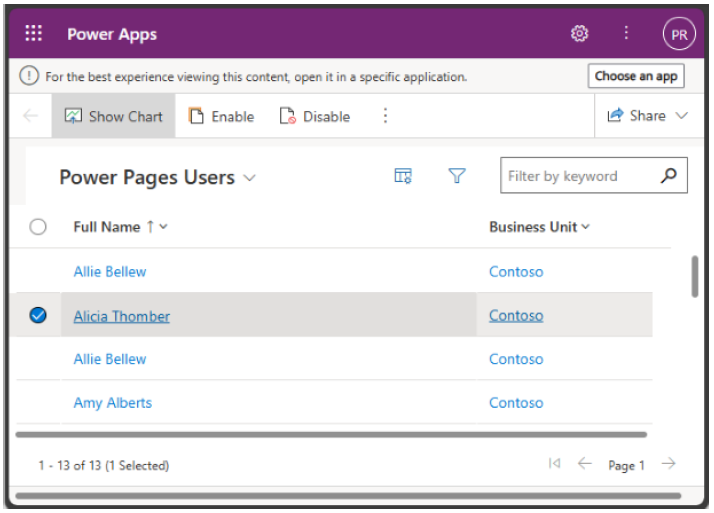Toggle the select all rows circle

pyautogui.click(x=38, y=227)
